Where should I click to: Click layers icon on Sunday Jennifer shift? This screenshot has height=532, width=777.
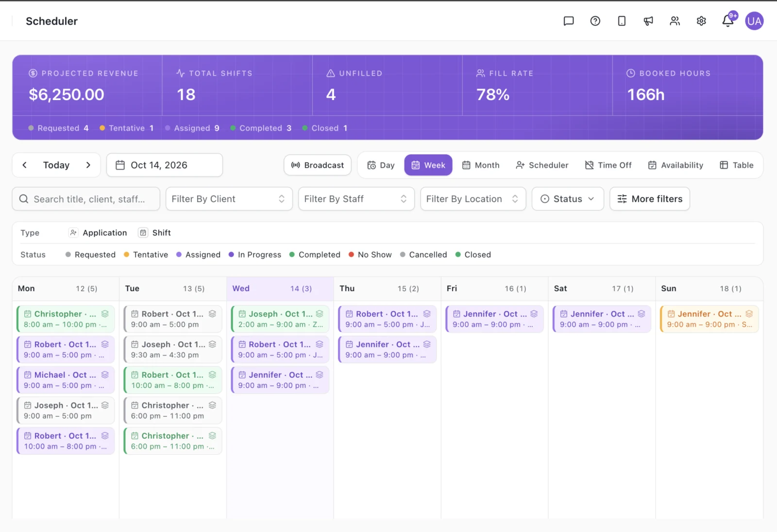tap(749, 314)
